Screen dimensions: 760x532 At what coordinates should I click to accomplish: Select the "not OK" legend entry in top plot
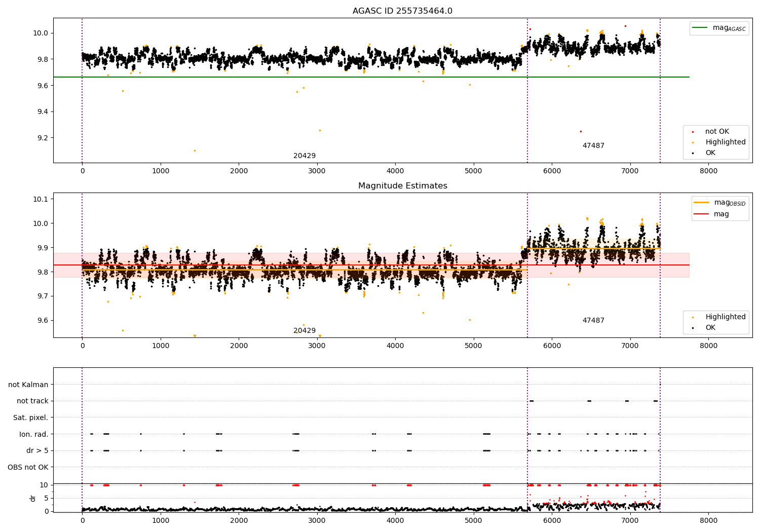click(x=717, y=132)
